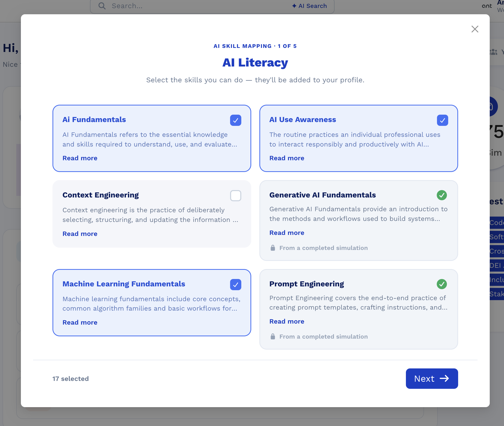Click the people icon behind the dialog
Viewport: 504px width, 426px height.
494,52
